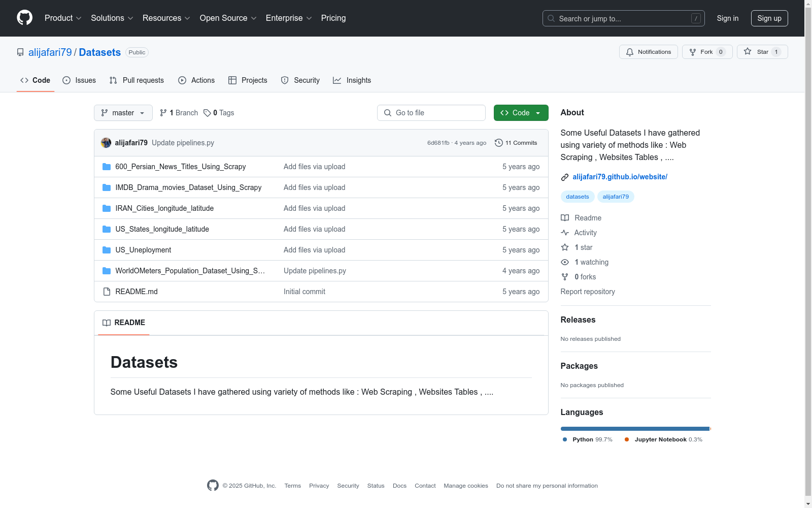Screen dimensions: 812x508
Task: Expand the Resources menu
Action: pyautogui.click(x=166, y=18)
